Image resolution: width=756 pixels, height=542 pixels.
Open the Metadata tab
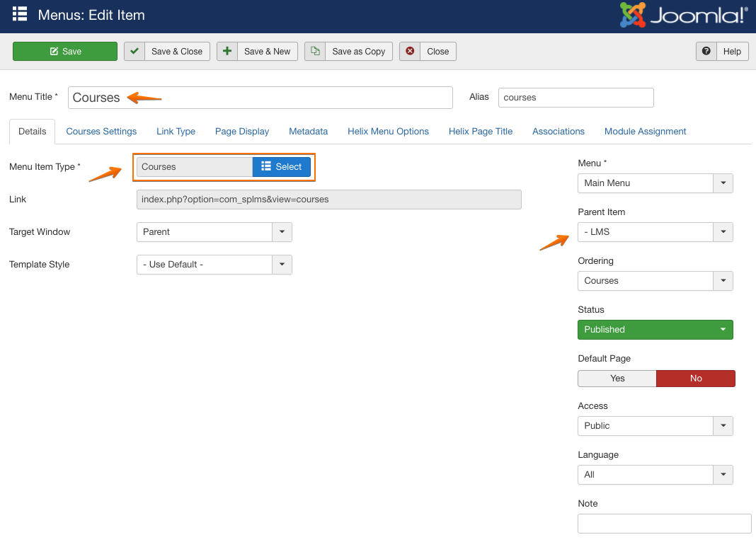point(309,132)
